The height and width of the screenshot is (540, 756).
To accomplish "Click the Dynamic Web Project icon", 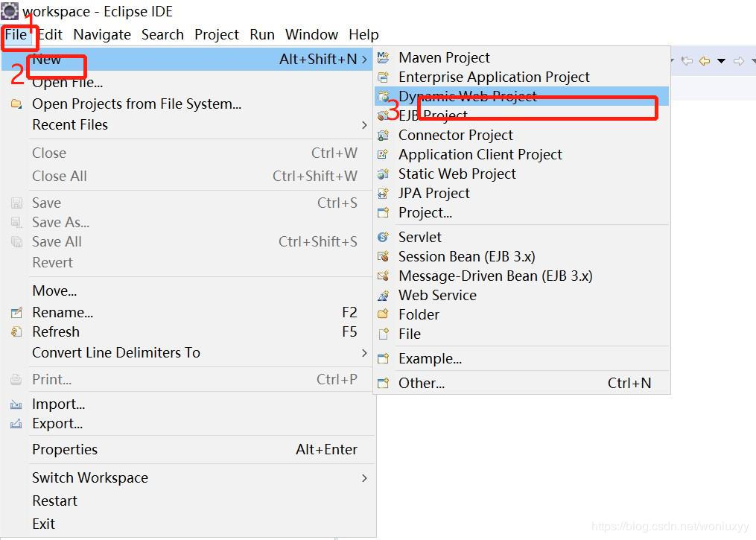I will pos(384,96).
